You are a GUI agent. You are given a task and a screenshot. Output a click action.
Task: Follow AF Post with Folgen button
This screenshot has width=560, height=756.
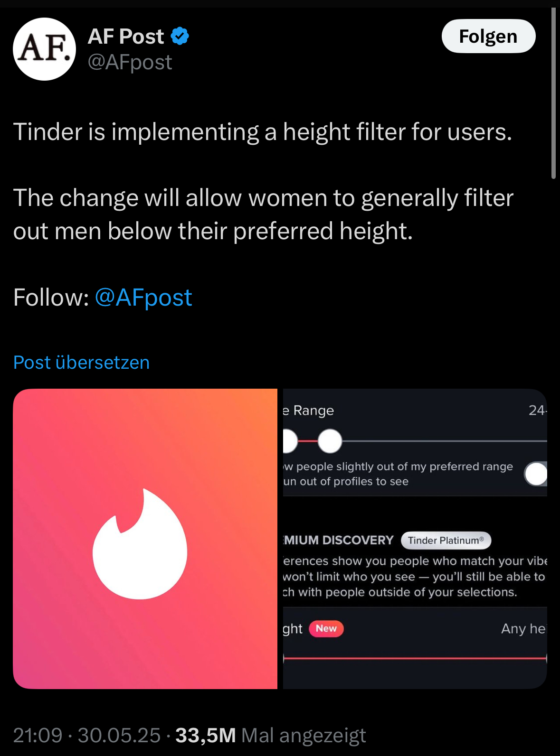[488, 36]
